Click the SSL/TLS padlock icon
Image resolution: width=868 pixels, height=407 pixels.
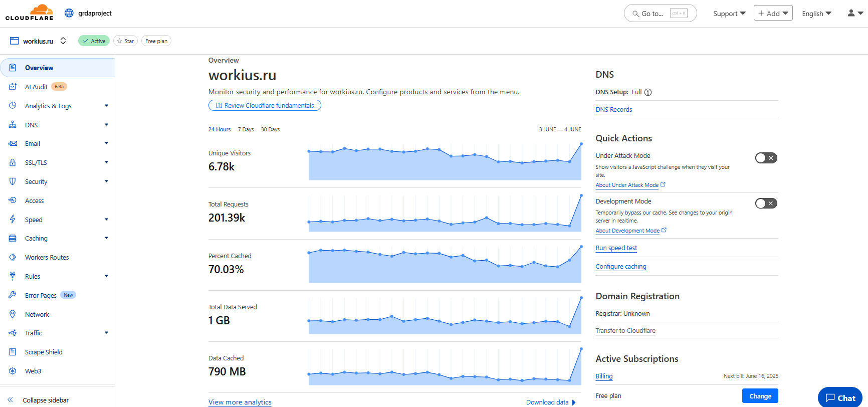click(13, 162)
